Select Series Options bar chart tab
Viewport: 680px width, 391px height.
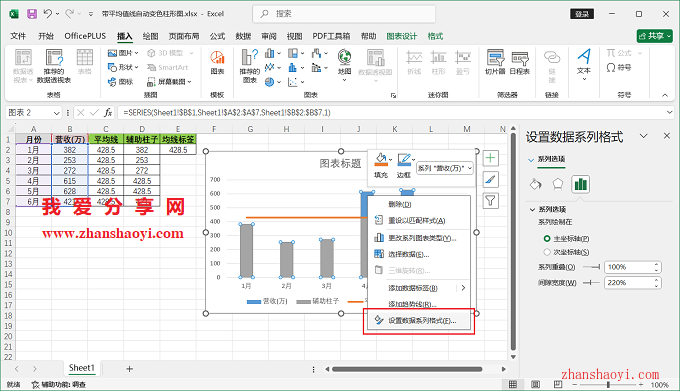click(580, 184)
